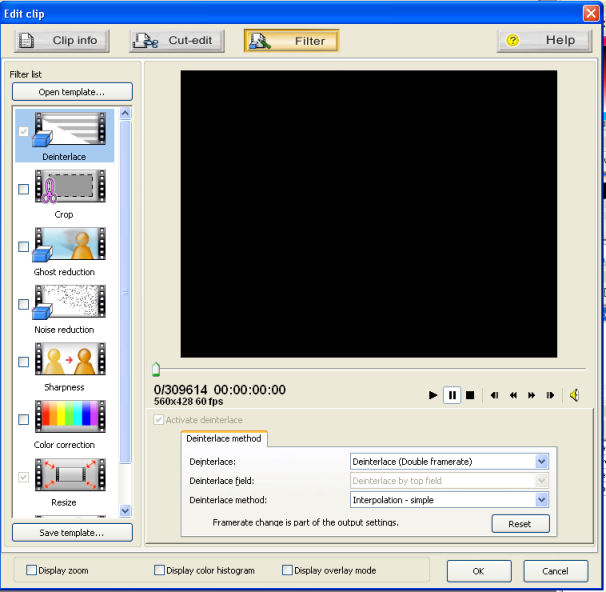Image resolution: width=606 pixels, height=592 pixels.
Task: Step back one frame
Action: coord(494,395)
